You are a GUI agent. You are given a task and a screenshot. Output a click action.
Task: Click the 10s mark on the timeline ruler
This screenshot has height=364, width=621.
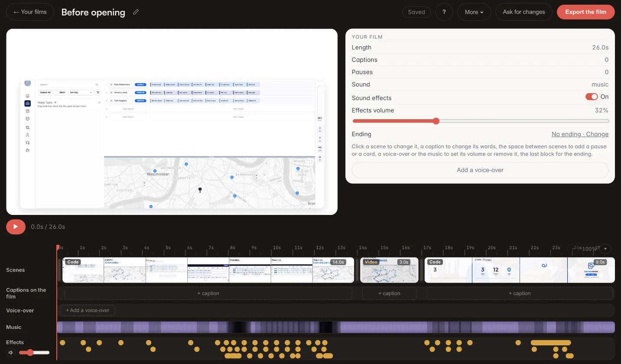point(276,248)
